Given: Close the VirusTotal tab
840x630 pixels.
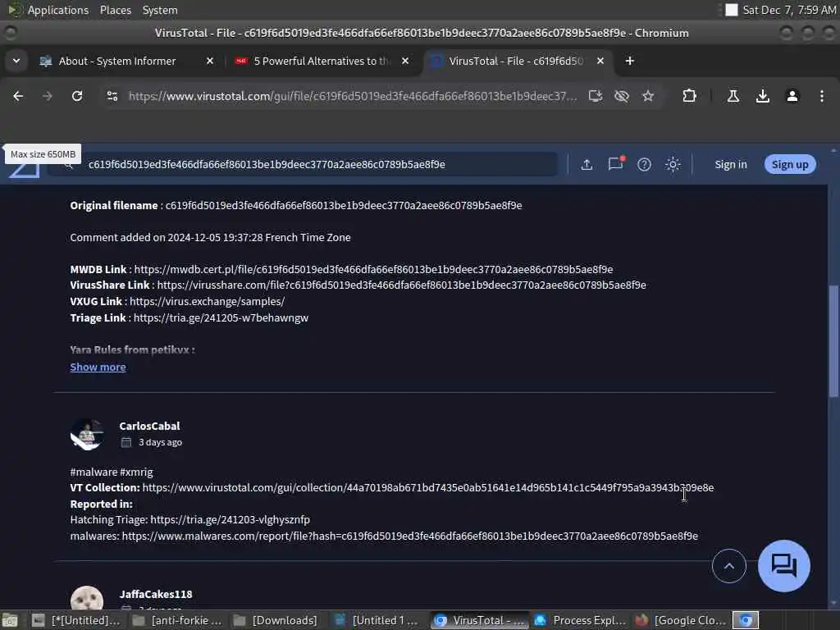Looking at the screenshot, I should pos(600,61).
